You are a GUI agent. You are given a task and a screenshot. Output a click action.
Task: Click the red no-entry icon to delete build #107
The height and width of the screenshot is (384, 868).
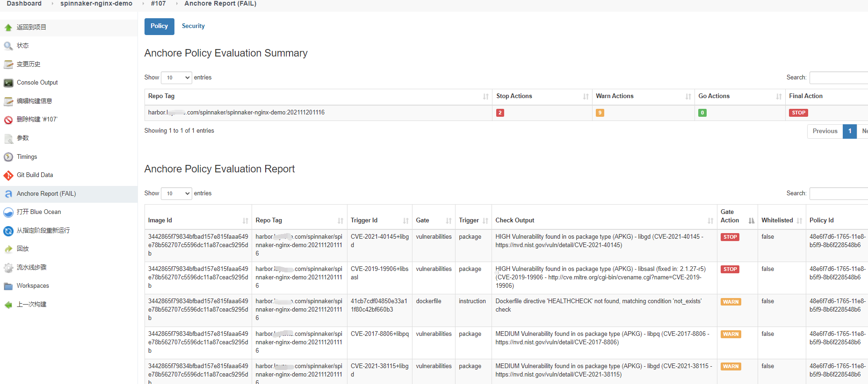8,120
